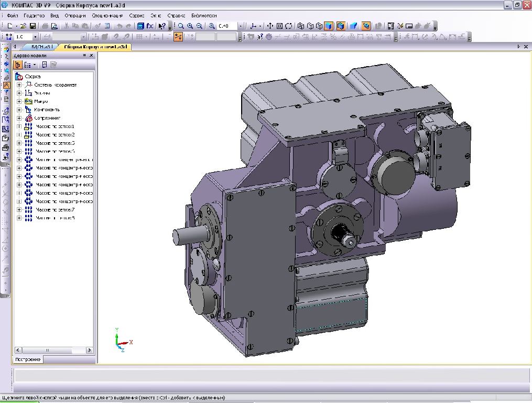The image size is (532, 403).
Task: Select Сопряжения item in model tree
Action: coord(47,118)
